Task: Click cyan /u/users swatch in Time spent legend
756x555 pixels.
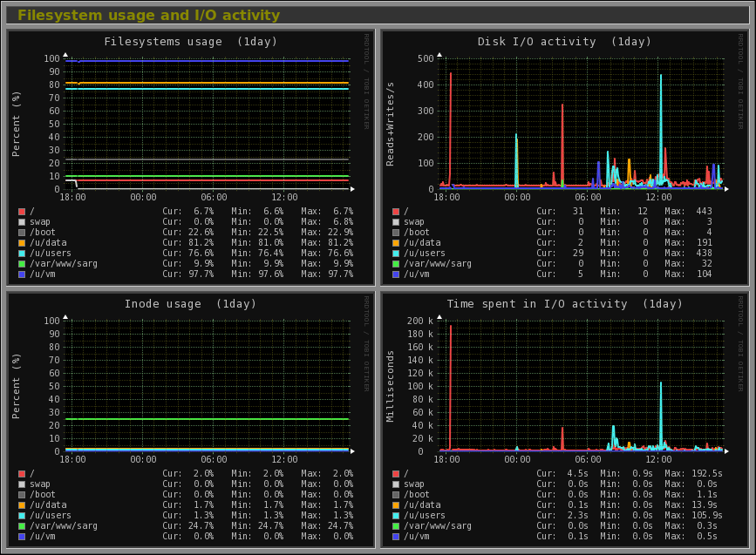Action: coord(396,516)
